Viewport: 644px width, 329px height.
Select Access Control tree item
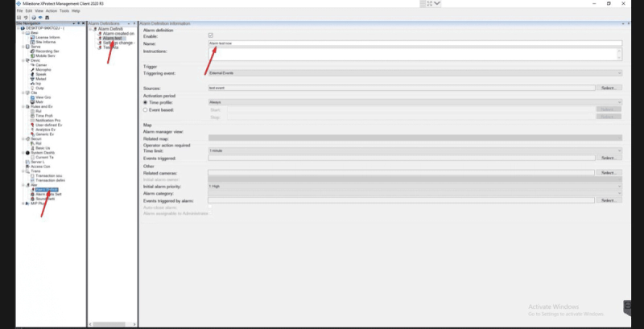point(41,167)
